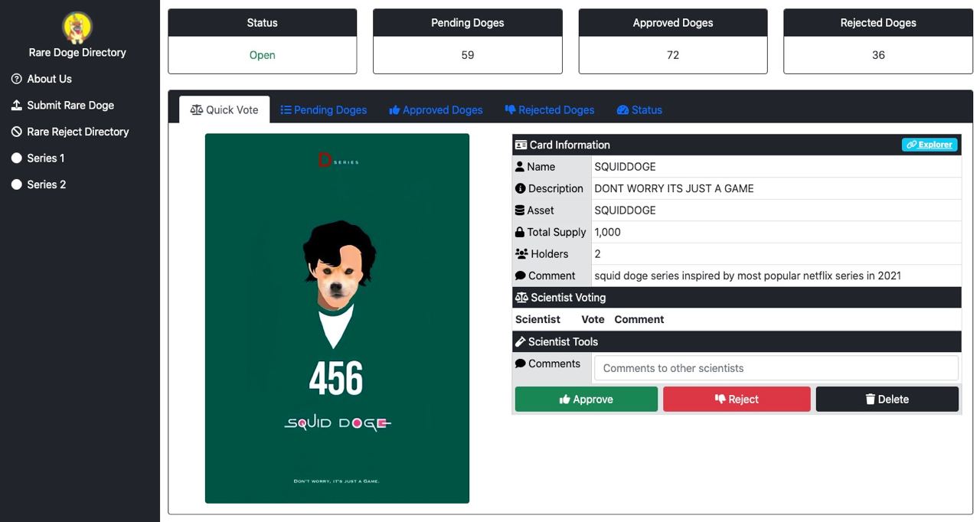Click the Rare Doge Directory title

(x=77, y=52)
